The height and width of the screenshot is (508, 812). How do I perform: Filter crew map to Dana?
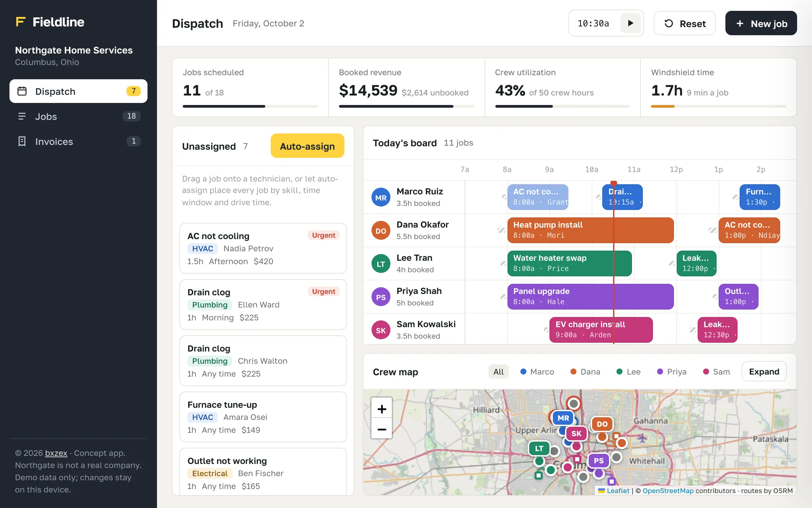pyautogui.click(x=585, y=372)
